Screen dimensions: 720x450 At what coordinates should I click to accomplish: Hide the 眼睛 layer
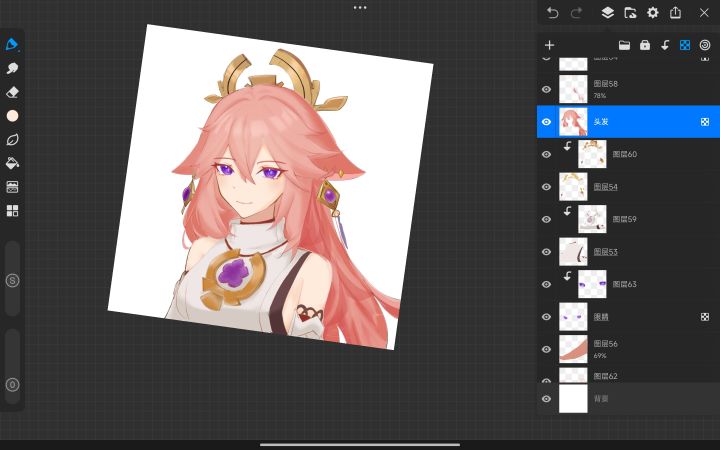click(x=546, y=317)
